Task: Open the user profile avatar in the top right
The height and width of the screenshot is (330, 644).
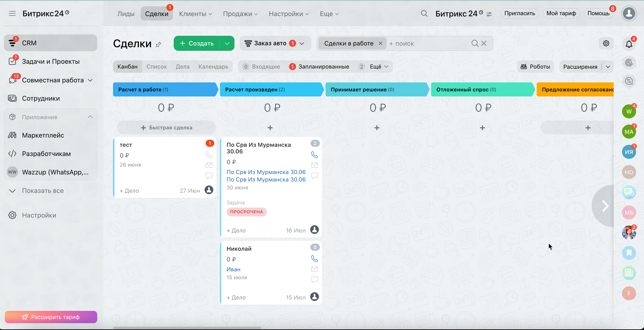Action: tap(629, 13)
